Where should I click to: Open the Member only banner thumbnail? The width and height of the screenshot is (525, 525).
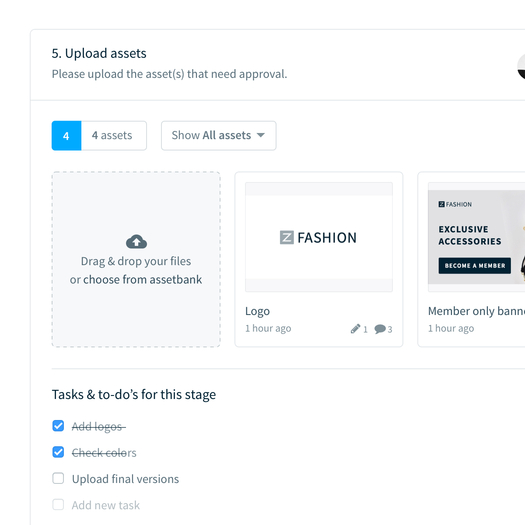tap(476, 237)
